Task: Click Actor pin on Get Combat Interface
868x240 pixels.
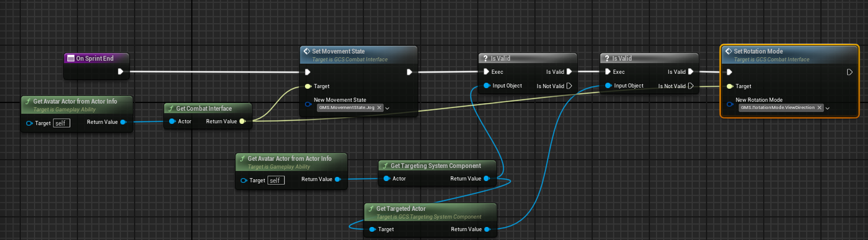Action: tap(172, 122)
